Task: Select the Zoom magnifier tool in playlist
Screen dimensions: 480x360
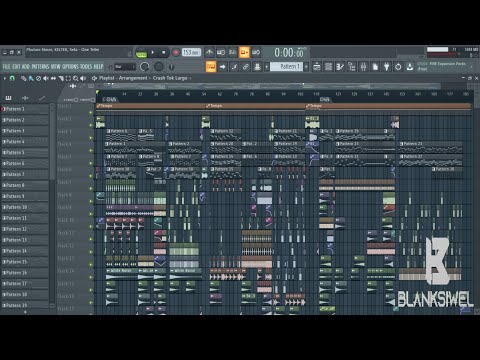Action: pos(76,78)
